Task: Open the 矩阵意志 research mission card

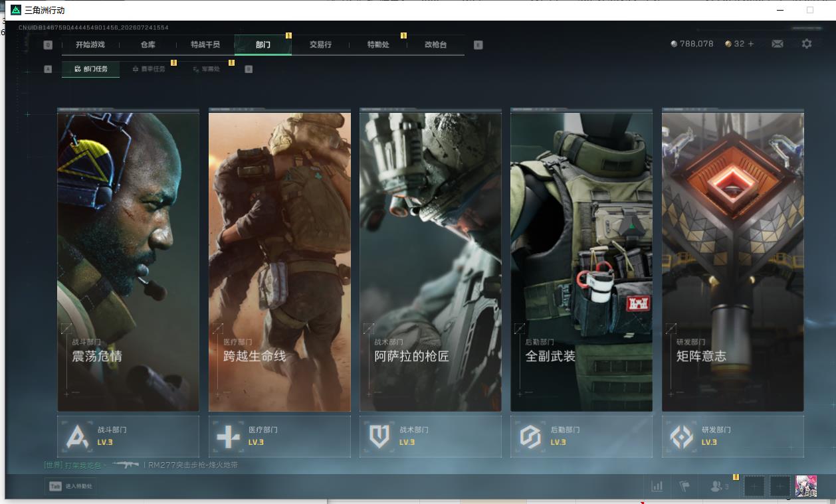Action: coord(733,260)
